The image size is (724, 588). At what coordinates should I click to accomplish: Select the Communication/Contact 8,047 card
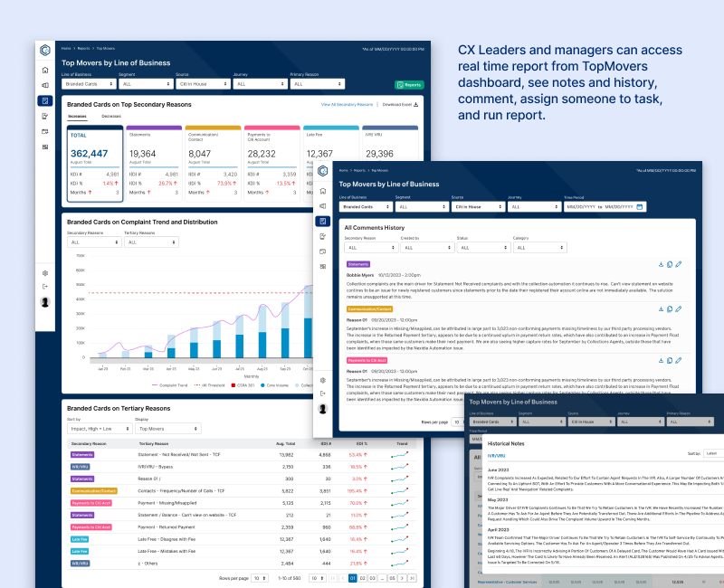[x=214, y=164]
